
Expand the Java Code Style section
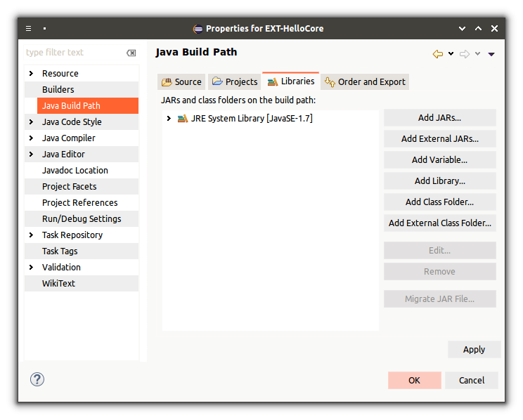[x=31, y=122]
